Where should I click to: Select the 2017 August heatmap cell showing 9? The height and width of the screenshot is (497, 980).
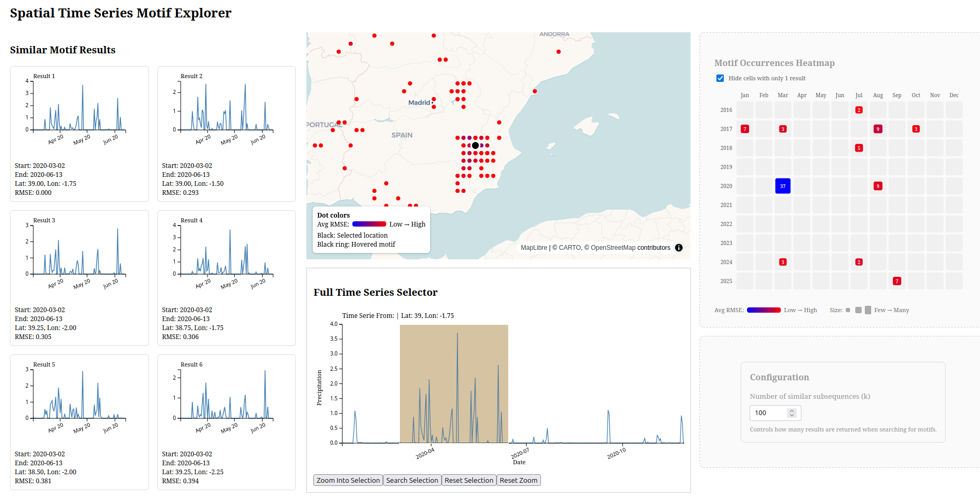878,129
